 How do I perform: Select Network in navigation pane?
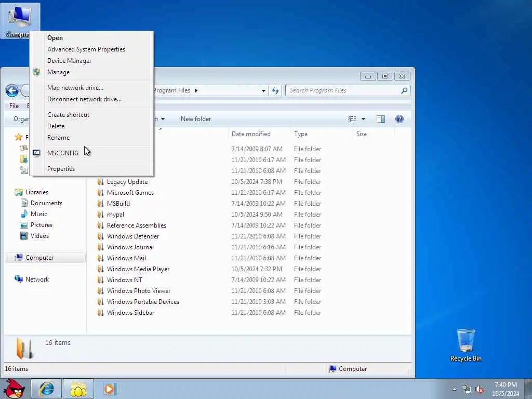click(x=32, y=280)
